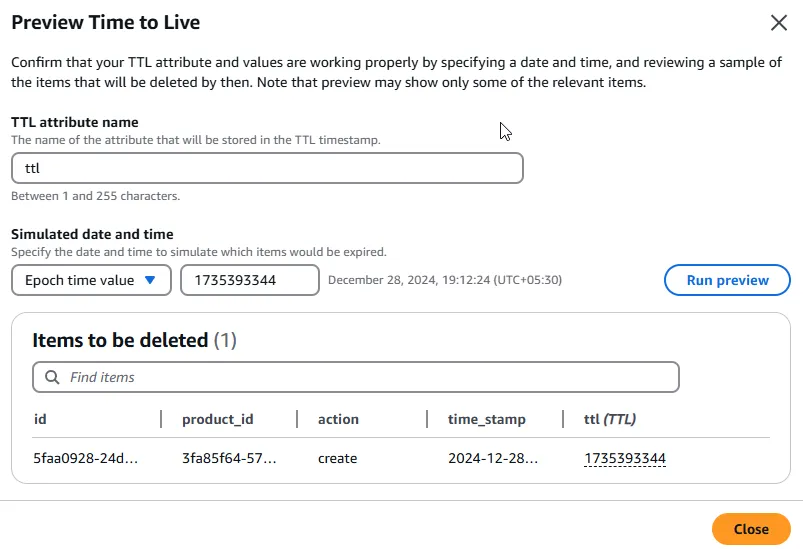Click the time_stamp cell showing 2024-12-28
The height and width of the screenshot is (549, 803).
click(493, 459)
